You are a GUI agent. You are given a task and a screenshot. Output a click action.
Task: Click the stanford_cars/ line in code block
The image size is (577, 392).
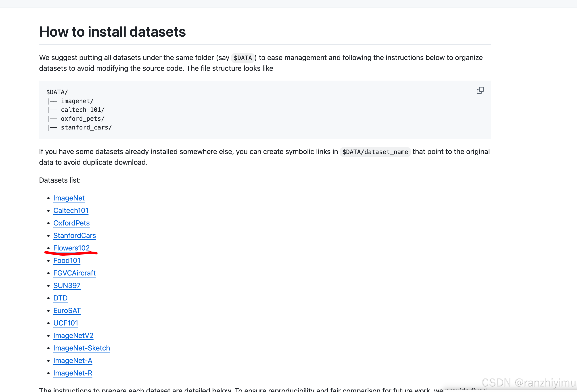pyautogui.click(x=86, y=128)
